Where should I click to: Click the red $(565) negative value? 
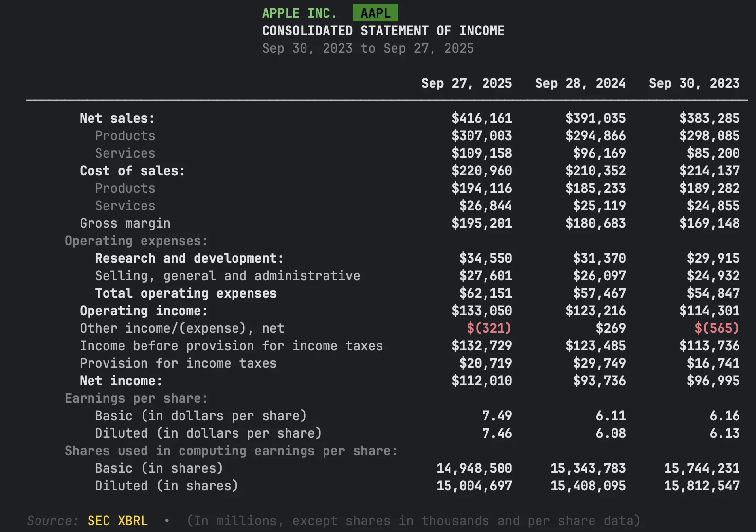(x=717, y=328)
